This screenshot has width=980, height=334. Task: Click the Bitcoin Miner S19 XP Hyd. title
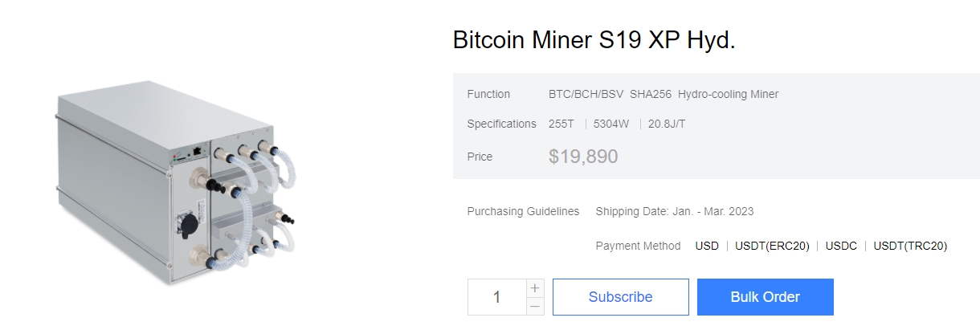tap(594, 41)
